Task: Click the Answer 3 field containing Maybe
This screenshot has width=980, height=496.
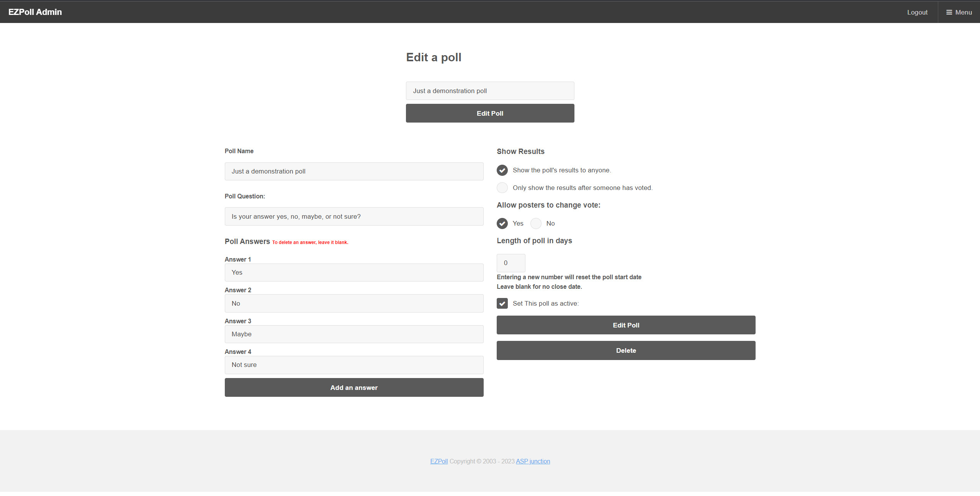Action: [x=354, y=334]
